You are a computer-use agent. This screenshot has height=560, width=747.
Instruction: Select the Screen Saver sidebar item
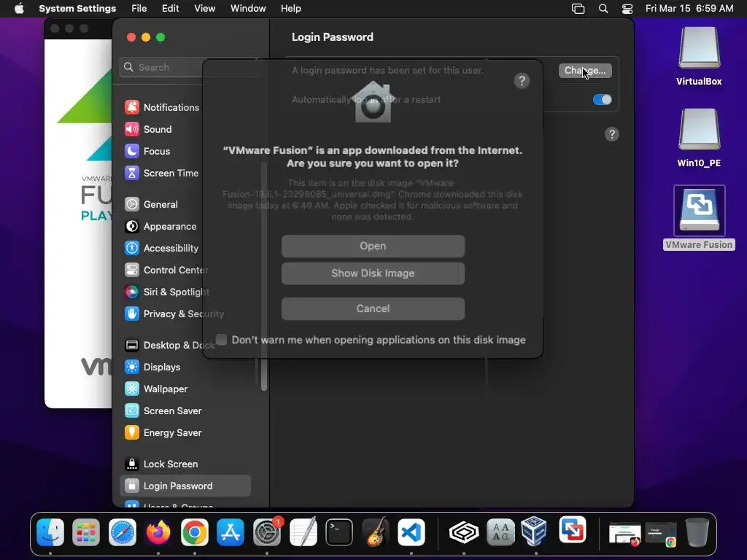(163, 411)
